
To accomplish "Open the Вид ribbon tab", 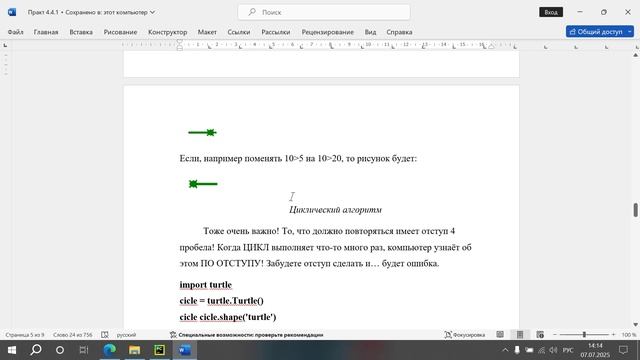I will tap(370, 32).
